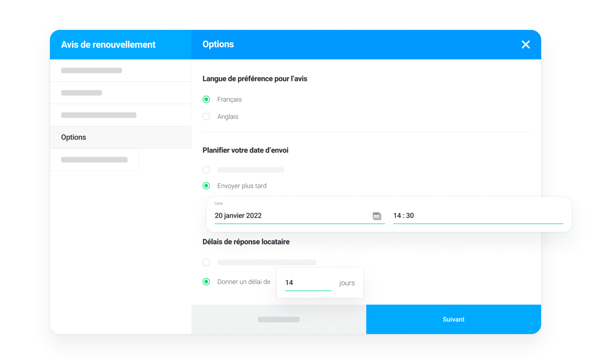Click the X to close the Options dialog
592x364 pixels.
click(525, 44)
